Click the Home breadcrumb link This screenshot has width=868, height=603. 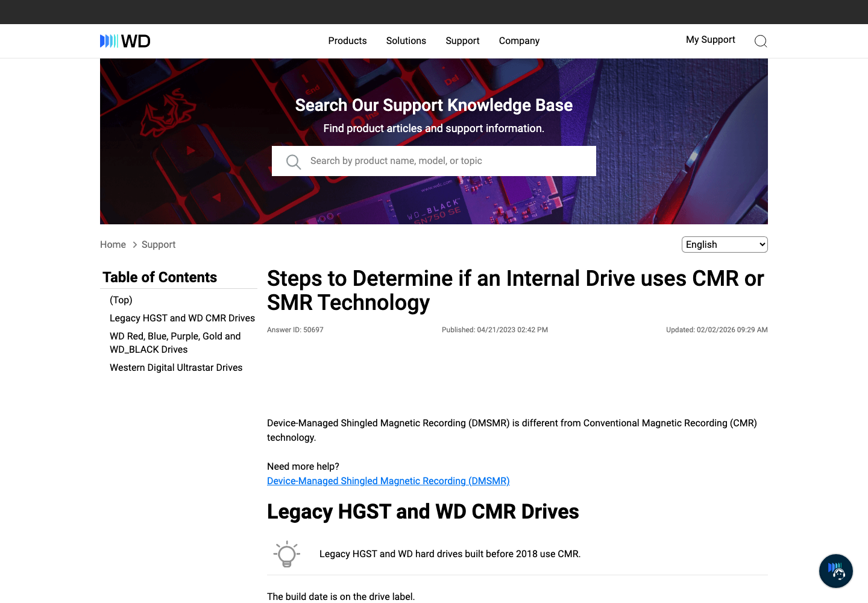point(113,245)
